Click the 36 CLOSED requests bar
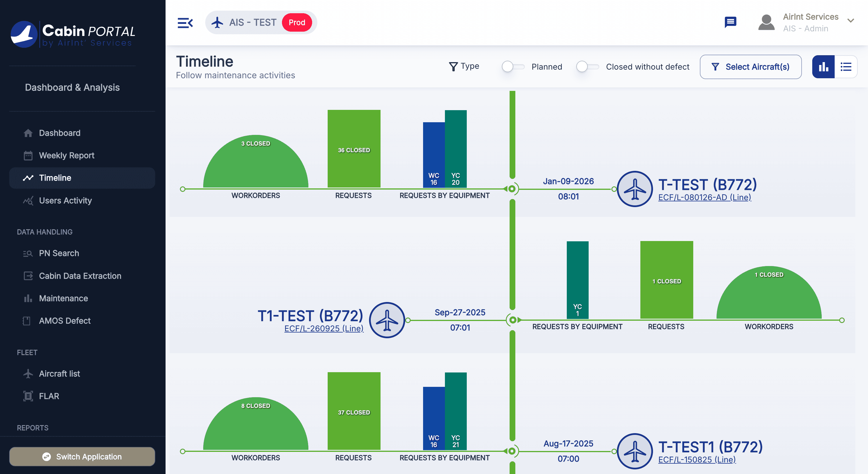The height and width of the screenshot is (474, 868). click(x=354, y=149)
